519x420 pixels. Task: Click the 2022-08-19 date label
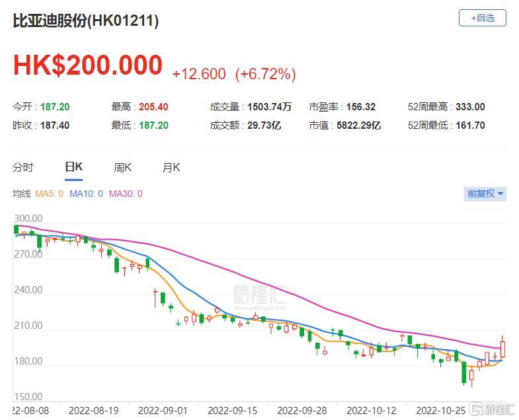pos(94,411)
